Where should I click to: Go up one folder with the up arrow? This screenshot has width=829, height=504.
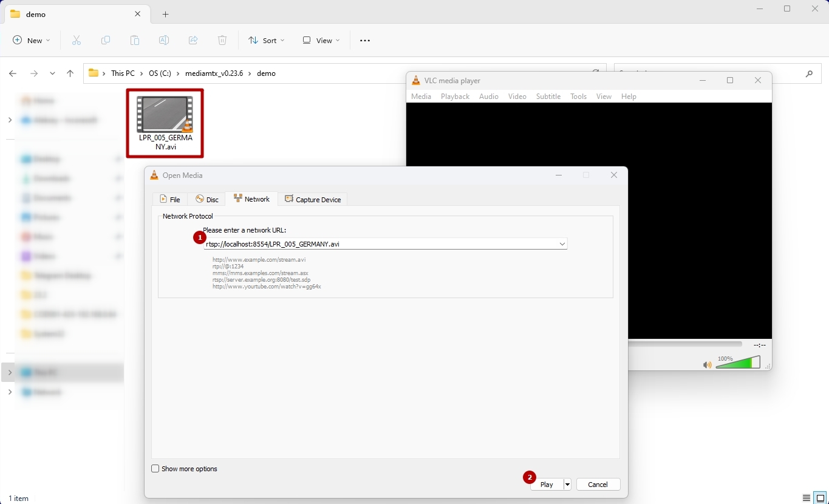pos(70,73)
